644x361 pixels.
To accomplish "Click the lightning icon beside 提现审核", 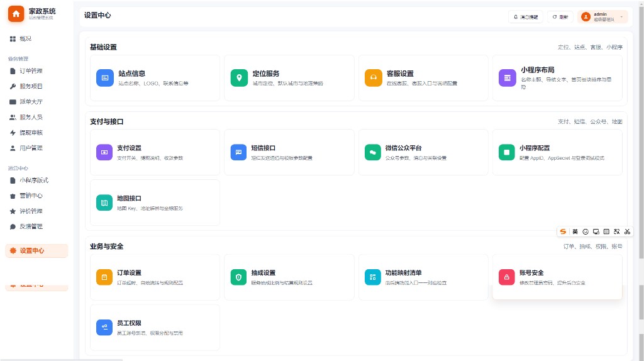I will [13, 133].
